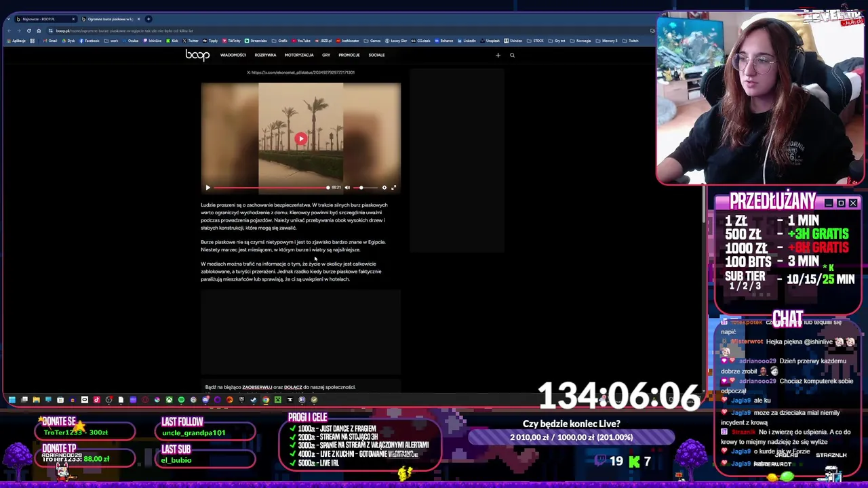Click the paragraph starting 'W mediach można trafić'
Viewport: 868px width, 488px height.
pos(291,271)
